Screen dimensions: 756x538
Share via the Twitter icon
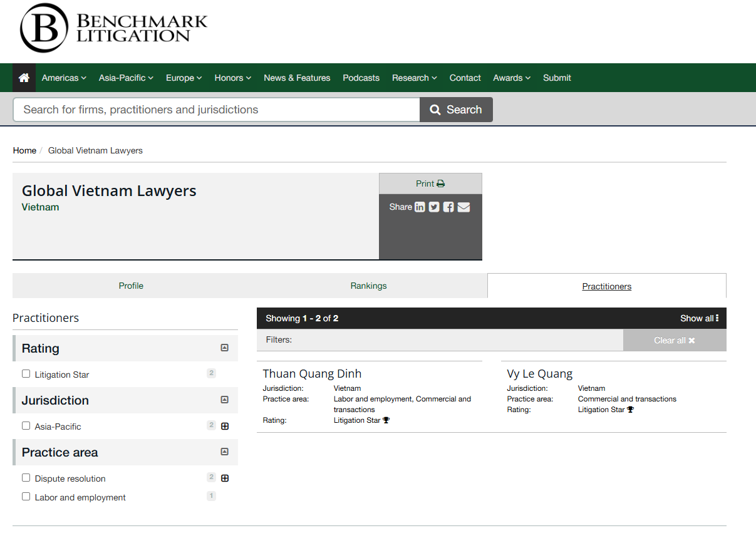coord(434,207)
